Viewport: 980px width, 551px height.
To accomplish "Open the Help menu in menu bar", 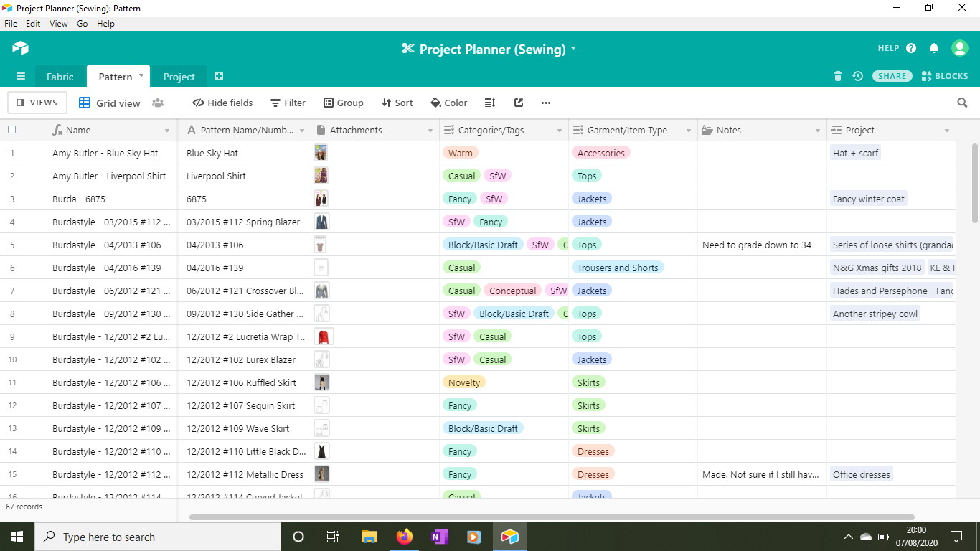I will pos(105,24).
